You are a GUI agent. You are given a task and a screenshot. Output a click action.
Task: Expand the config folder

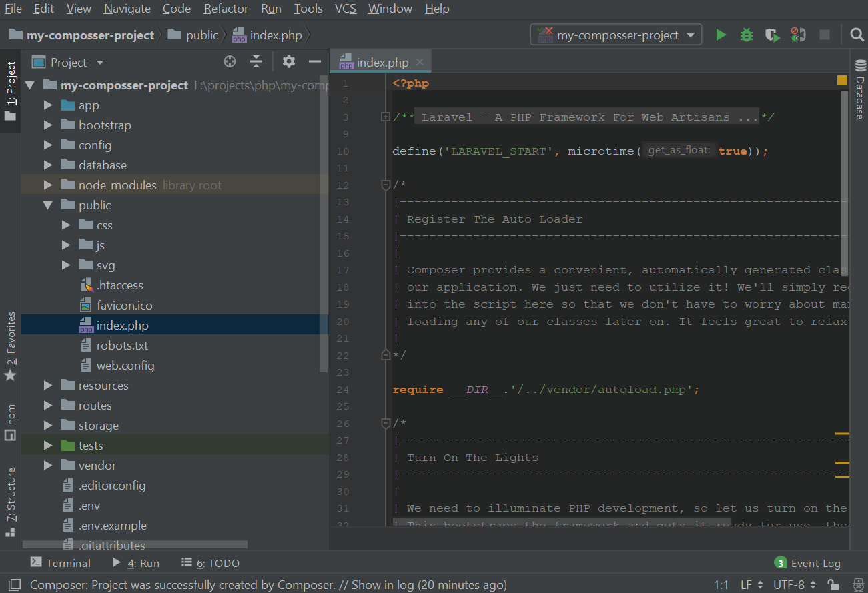pyautogui.click(x=47, y=145)
